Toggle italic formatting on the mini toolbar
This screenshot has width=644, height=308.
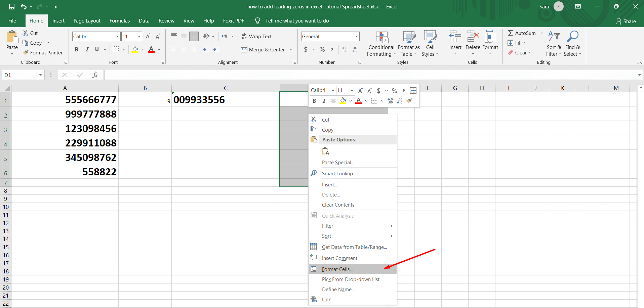(x=324, y=101)
